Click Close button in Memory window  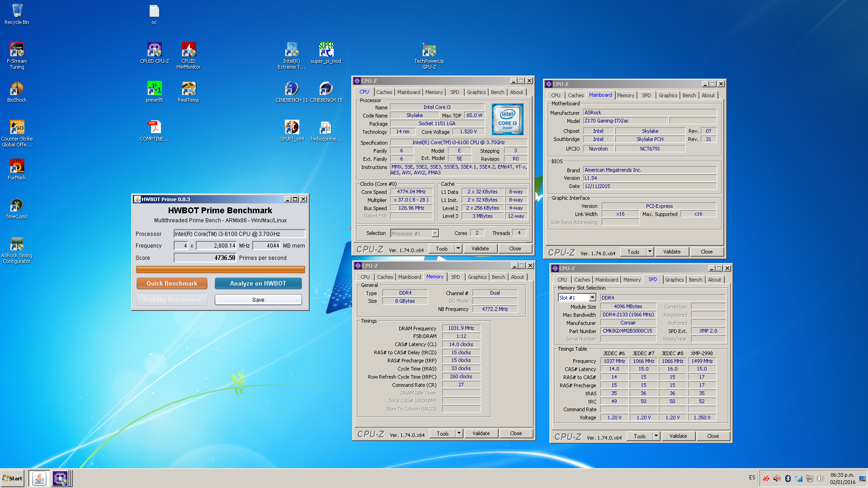point(516,433)
